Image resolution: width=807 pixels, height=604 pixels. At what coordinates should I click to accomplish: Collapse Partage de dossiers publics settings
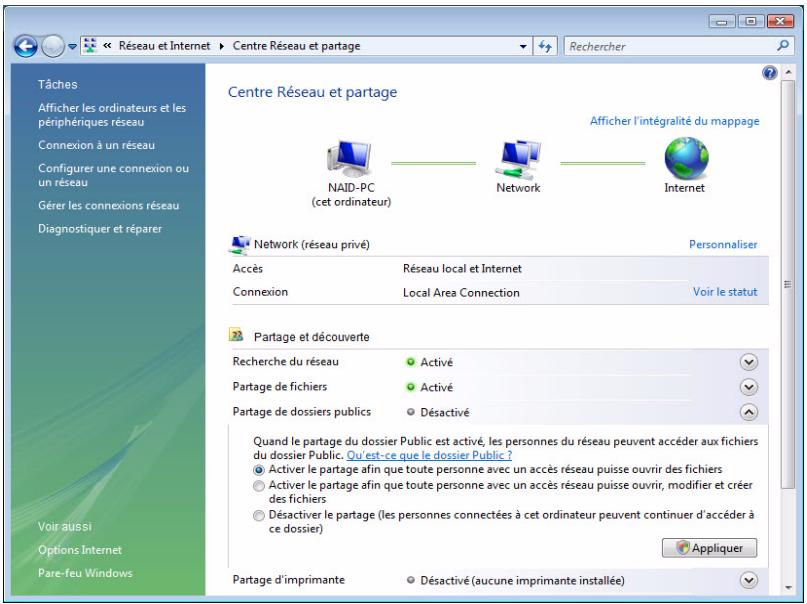(x=749, y=412)
